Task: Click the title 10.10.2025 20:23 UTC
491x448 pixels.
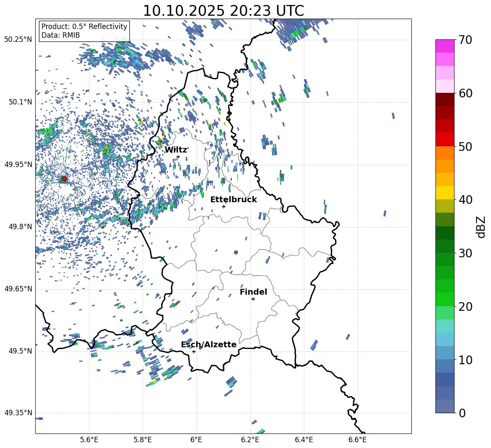Action: click(x=223, y=11)
